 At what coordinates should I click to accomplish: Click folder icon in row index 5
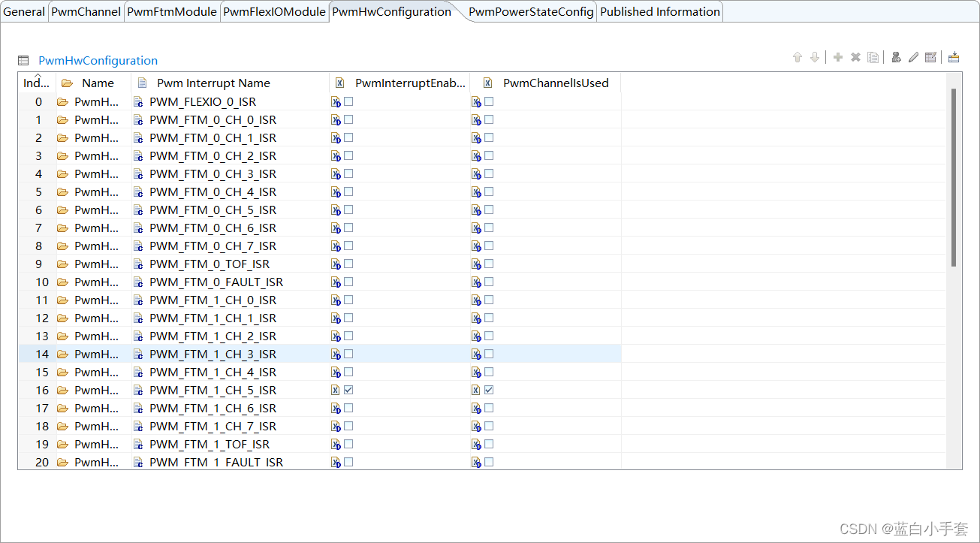tap(62, 192)
